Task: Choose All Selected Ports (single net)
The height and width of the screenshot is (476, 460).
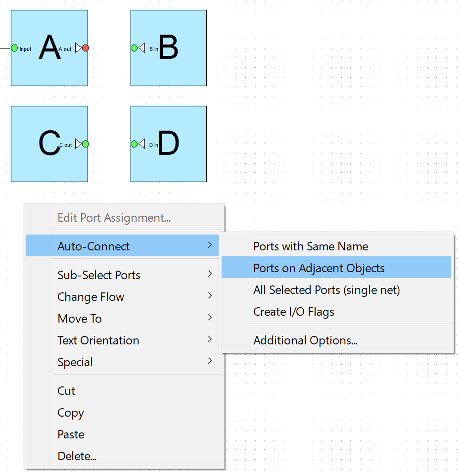Action: click(x=336, y=289)
